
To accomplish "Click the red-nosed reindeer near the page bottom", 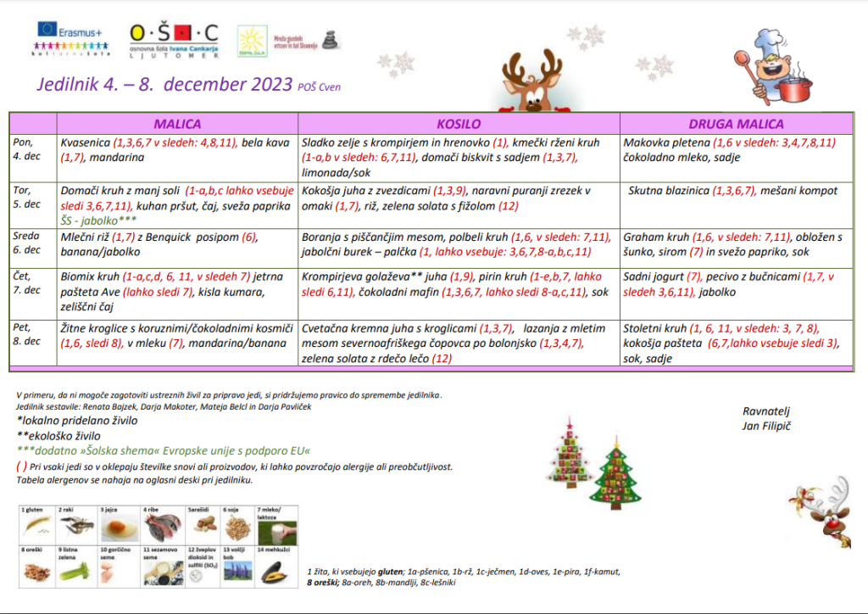I will [x=822, y=511].
